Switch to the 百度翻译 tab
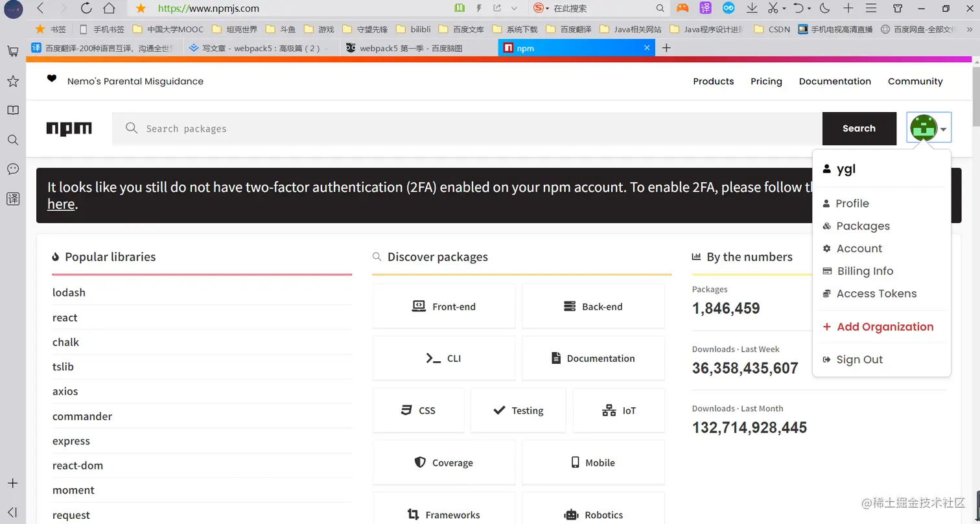980x524 pixels. pos(103,48)
